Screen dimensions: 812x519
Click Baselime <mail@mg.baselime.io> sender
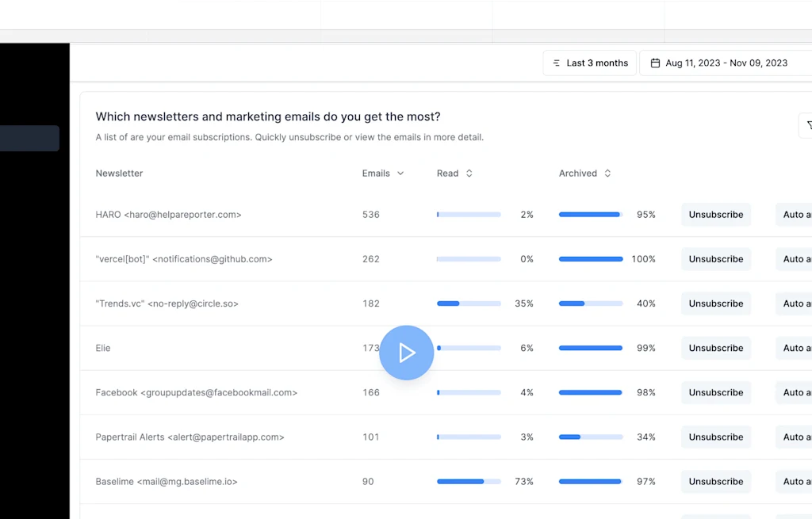coord(167,481)
